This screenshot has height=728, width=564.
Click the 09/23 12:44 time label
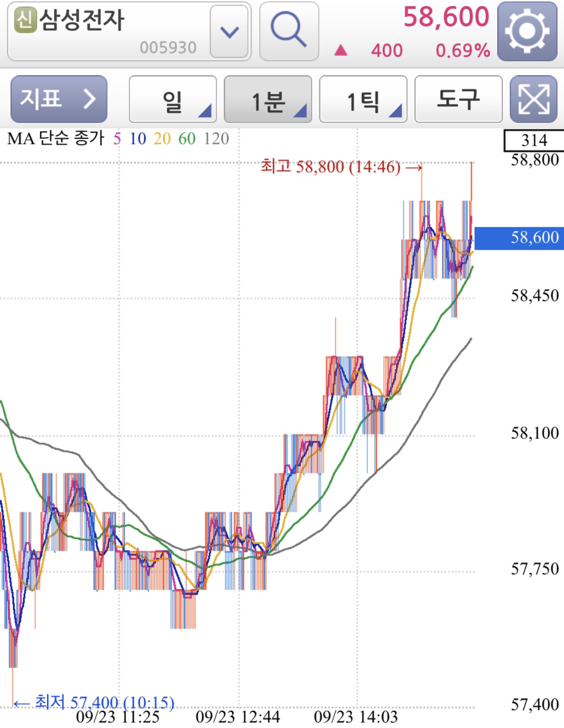238,717
